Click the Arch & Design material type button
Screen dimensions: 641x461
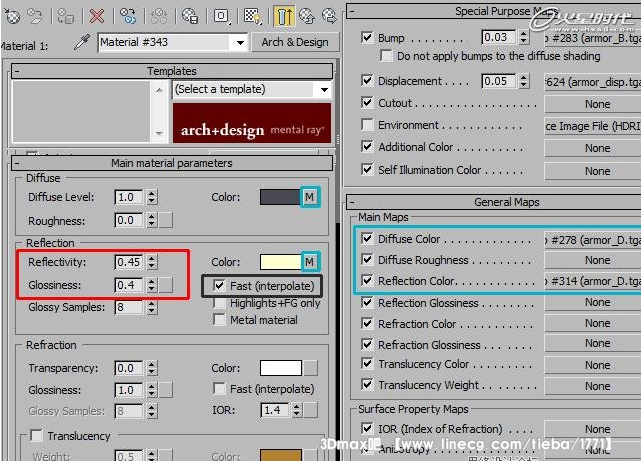click(295, 42)
